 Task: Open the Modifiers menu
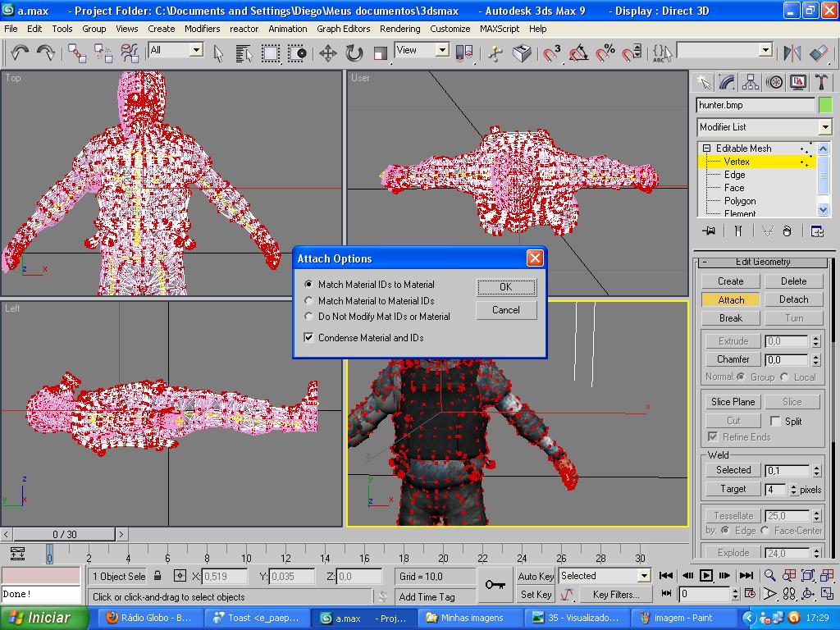click(202, 28)
